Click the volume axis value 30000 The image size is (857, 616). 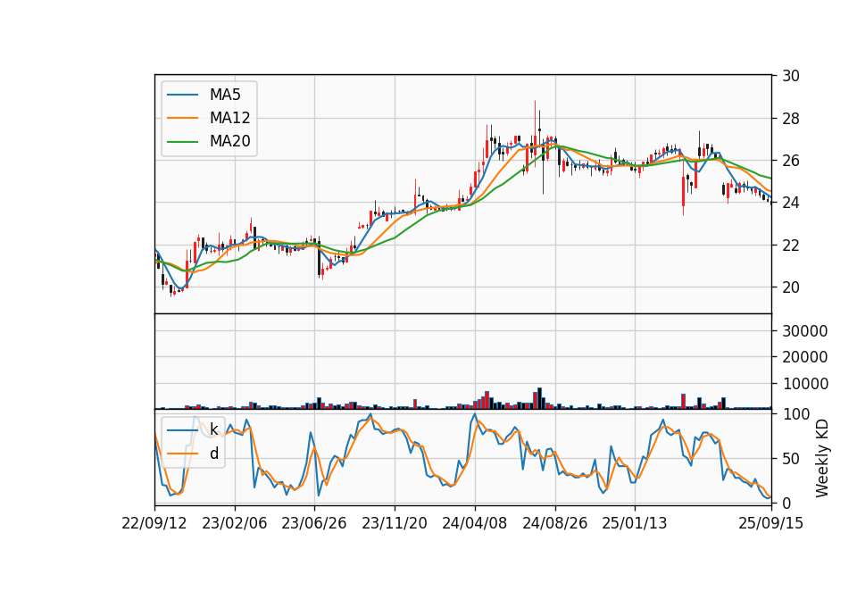(805, 330)
